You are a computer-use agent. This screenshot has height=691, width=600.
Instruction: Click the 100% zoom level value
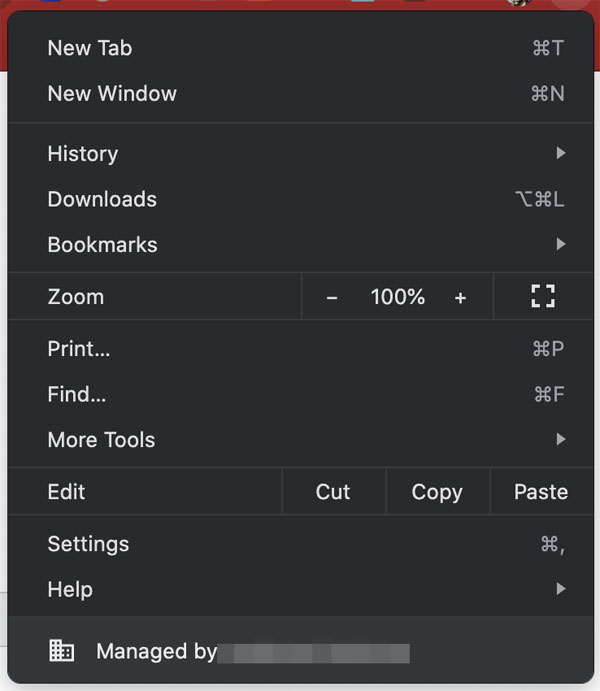click(x=398, y=297)
